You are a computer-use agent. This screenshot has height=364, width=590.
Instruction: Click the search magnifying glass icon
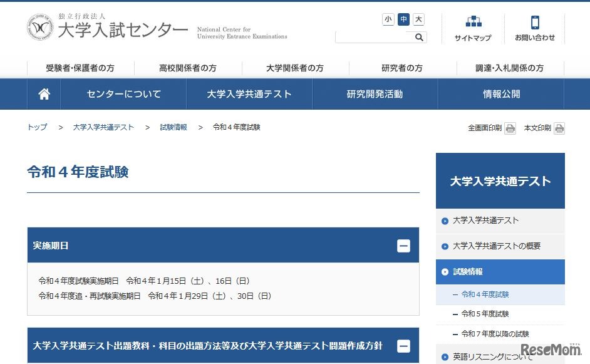pyautogui.click(x=418, y=38)
